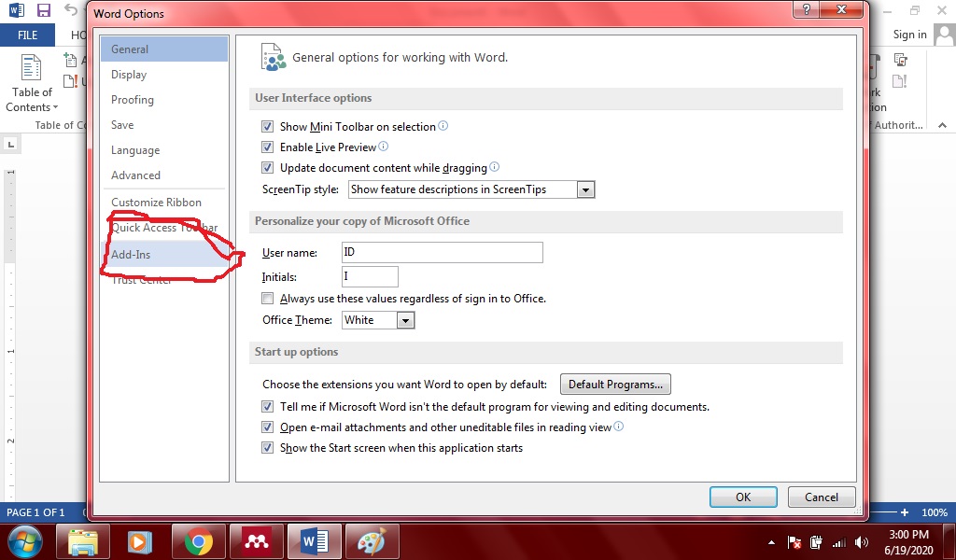
Task: Click the speaker icon in system tray
Action: coord(861,541)
